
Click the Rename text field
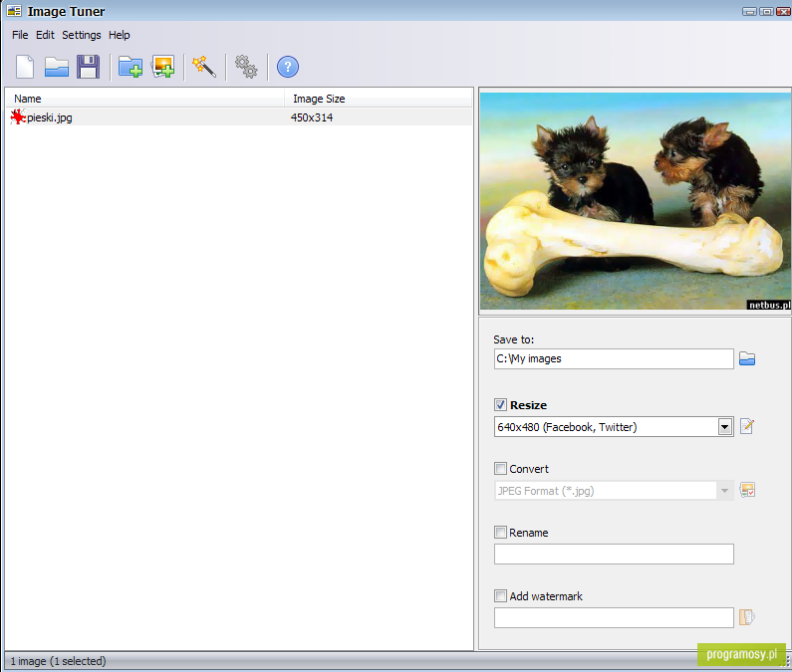[x=614, y=554]
